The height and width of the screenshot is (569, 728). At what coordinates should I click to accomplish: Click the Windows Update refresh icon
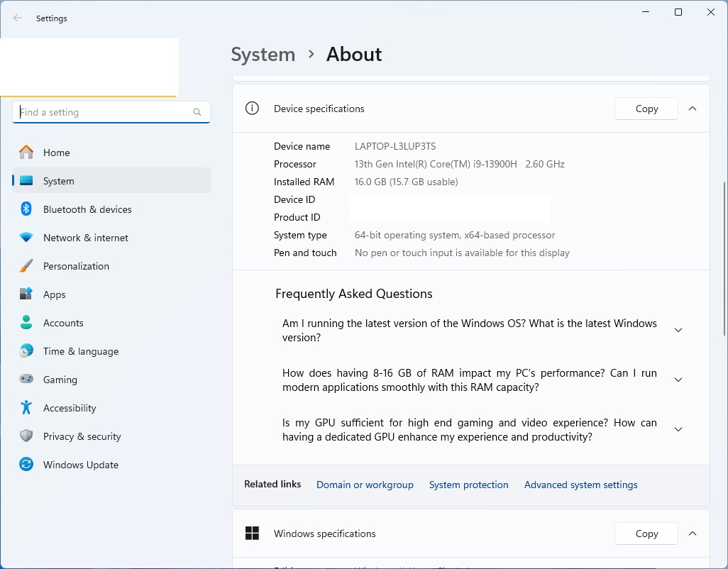coord(26,464)
